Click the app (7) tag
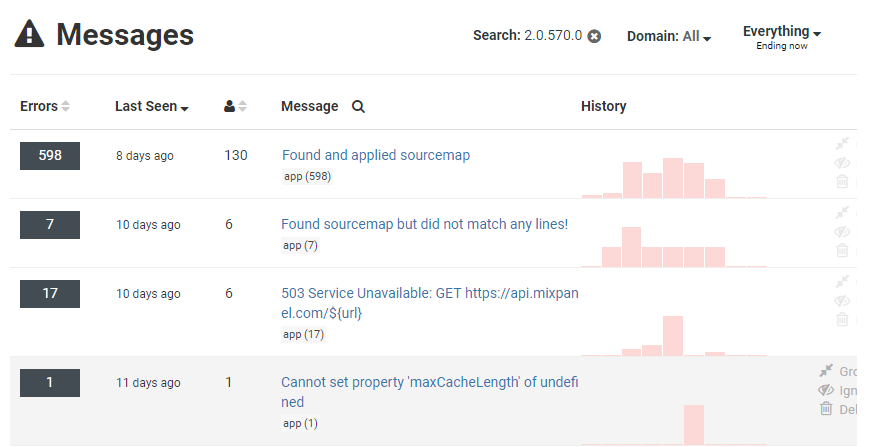This screenshot has width=869, height=447. [300, 245]
